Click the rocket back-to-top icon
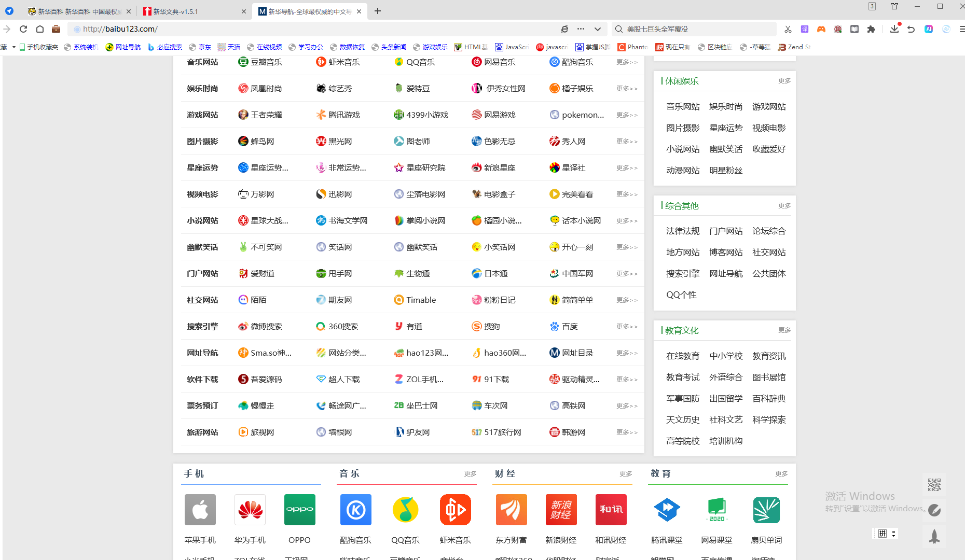 pyautogui.click(x=934, y=536)
